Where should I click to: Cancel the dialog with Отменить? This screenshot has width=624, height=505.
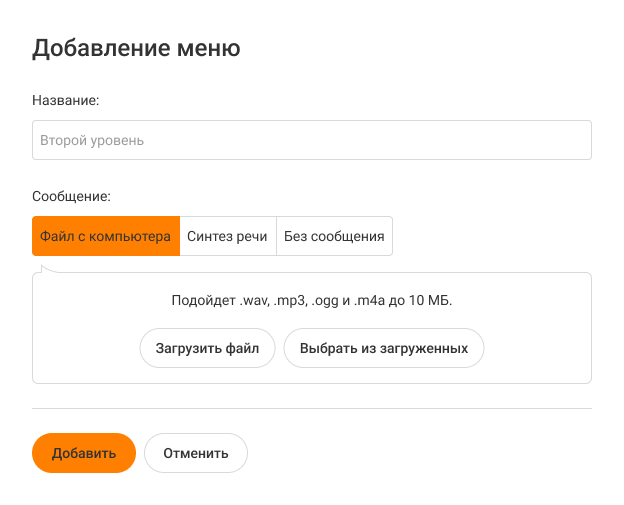click(196, 453)
